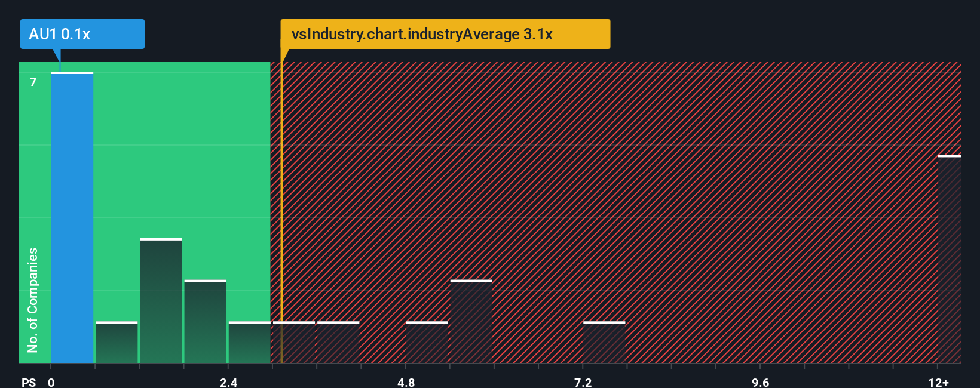Click the x-axis label 4.8
Image resolution: width=980 pixels, height=388 pixels.
tap(406, 382)
